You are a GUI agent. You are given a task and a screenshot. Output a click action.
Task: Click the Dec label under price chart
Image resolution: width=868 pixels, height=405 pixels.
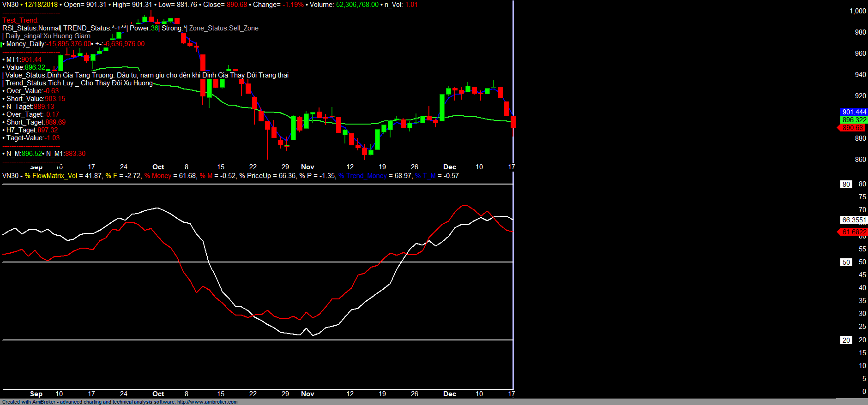[449, 167]
